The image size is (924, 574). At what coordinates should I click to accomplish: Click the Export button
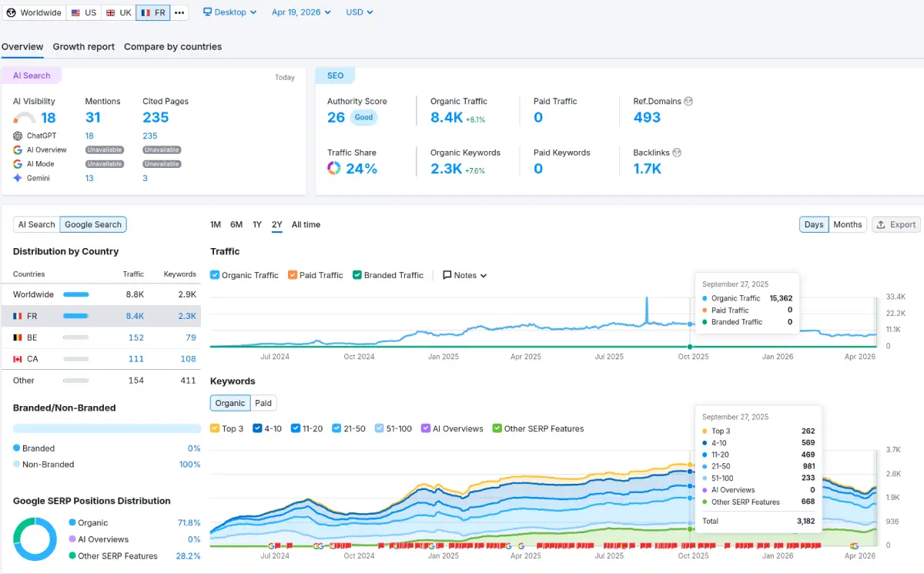896,224
